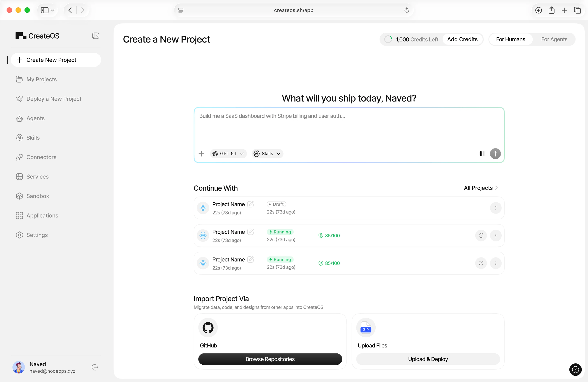The width and height of the screenshot is (588, 382).
Task: Click the Safari share icon
Action: [551, 10]
